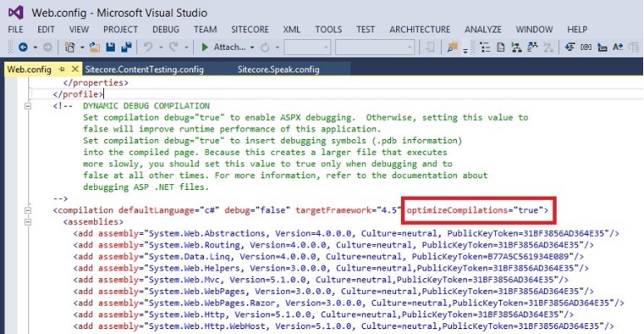Click the System.Web.WebPages.Razor assembly line
Image resolution: width=644 pixels, height=334 pixels.
tap(349, 303)
